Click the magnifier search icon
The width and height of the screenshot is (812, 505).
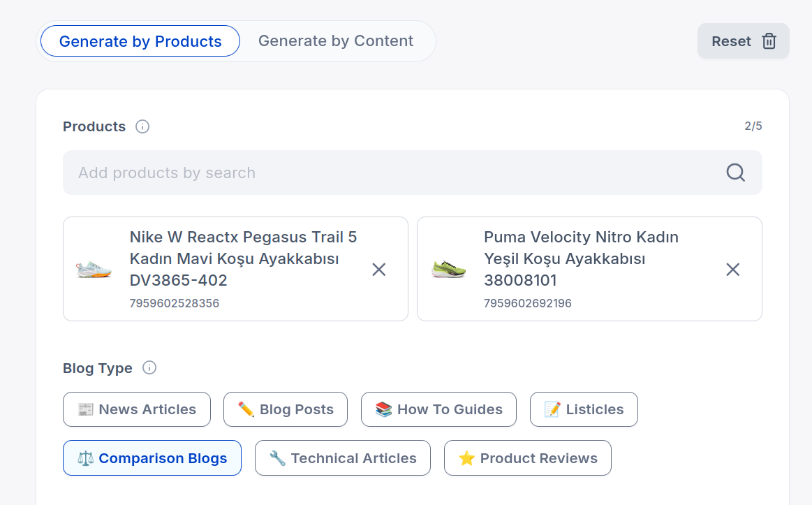pyautogui.click(x=735, y=173)
